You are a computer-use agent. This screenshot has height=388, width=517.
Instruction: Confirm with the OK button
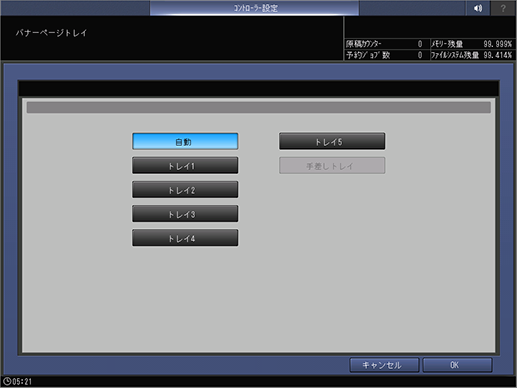coord(457,365)
